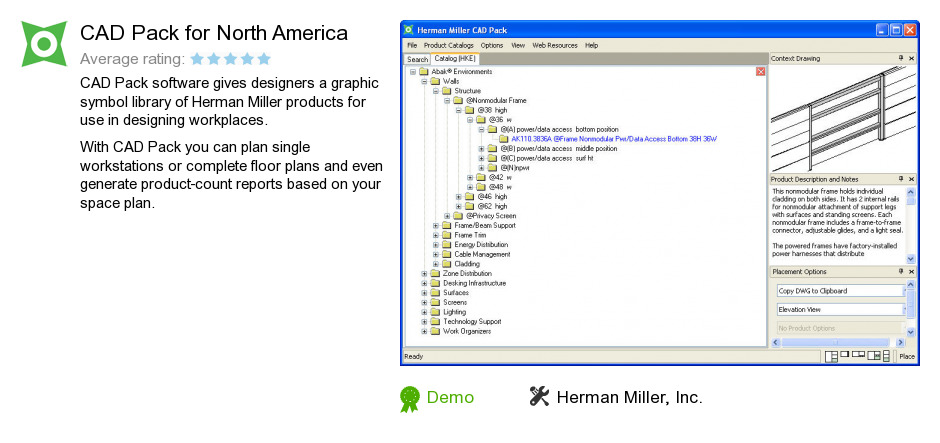Click the Herman Miller, Inc. developer name
This screenshot has height=443, width=940.
(x=629, y=397)
